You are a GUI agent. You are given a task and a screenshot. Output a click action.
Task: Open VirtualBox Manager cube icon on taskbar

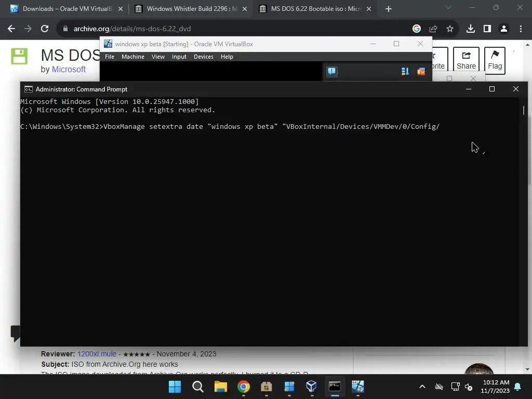[312, 387]
